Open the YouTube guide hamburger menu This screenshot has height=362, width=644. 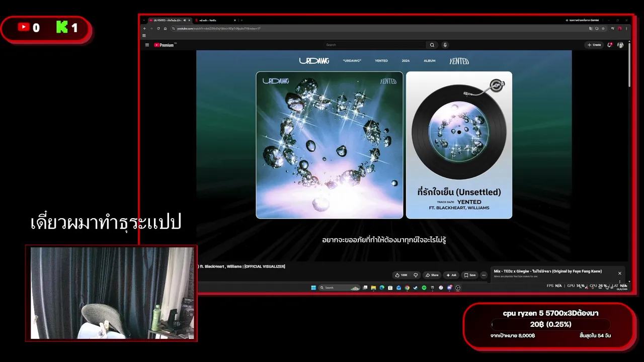pos(147,45)
